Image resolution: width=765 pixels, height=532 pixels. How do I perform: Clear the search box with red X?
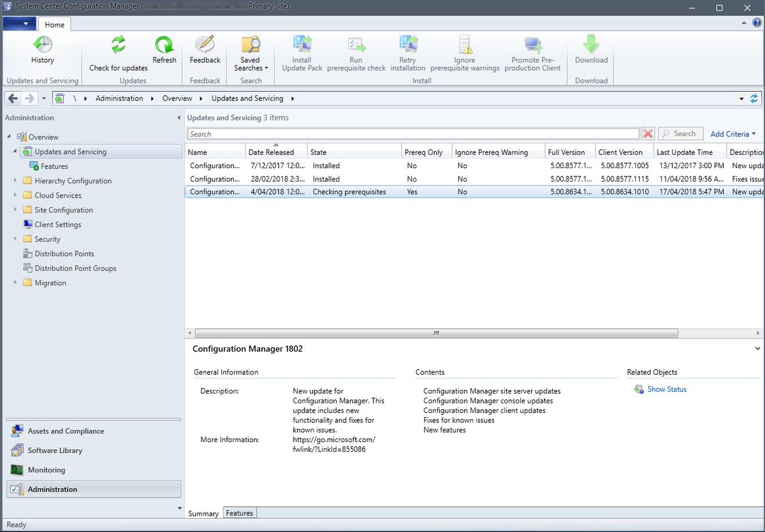pos(649,133)
